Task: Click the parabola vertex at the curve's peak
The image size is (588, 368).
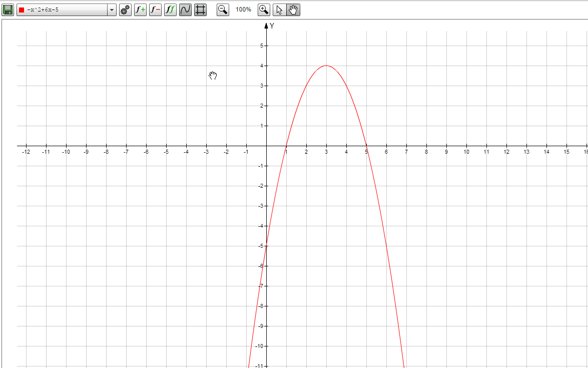Action: coord(326,66)
